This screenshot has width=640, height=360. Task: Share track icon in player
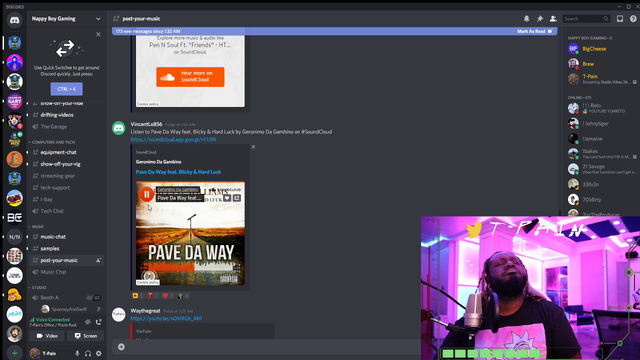(x=237, y=198)
